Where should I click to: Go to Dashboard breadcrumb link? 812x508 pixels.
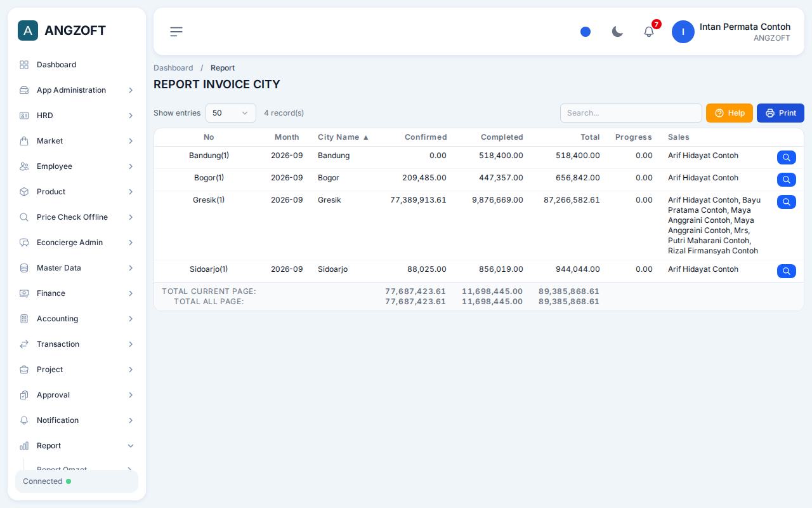(x=173, y=68)
